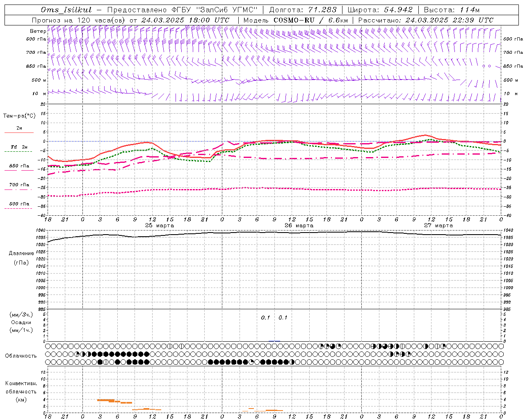Click the Высота: 114м header field
Viewport: 525px width, 420px height.
pyautogui.click(x=451, y=10)
